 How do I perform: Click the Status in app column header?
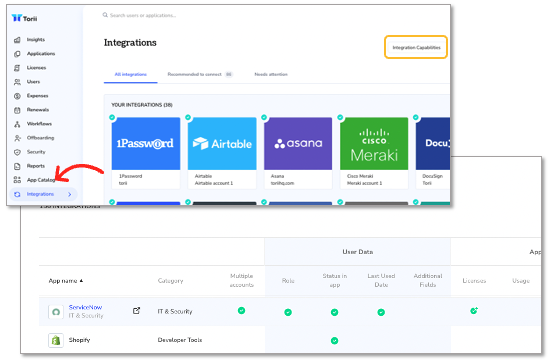334,280
